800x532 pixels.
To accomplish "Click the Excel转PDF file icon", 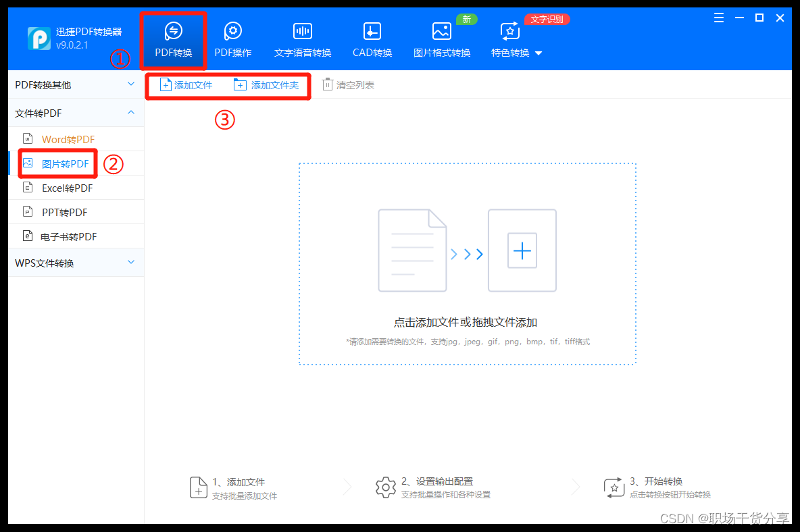I will [28, 188].
